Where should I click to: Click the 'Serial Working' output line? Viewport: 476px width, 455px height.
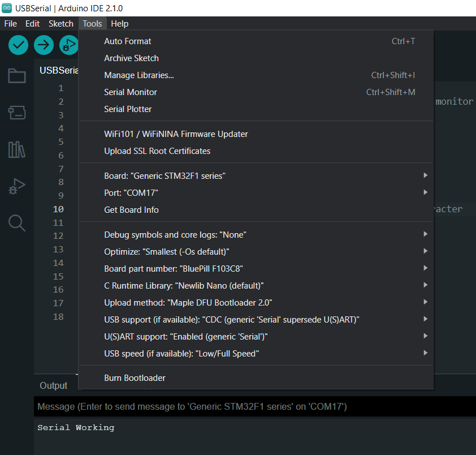click(x=76, y=428)
